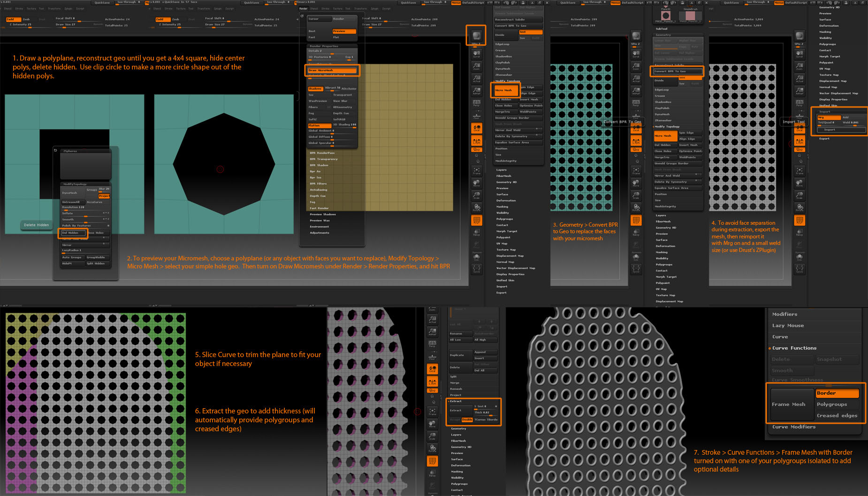Viewport: 868px width, 496px height.
Task: Select Rotate icon in shelf beside yellow plane
Action: point(476,208)
